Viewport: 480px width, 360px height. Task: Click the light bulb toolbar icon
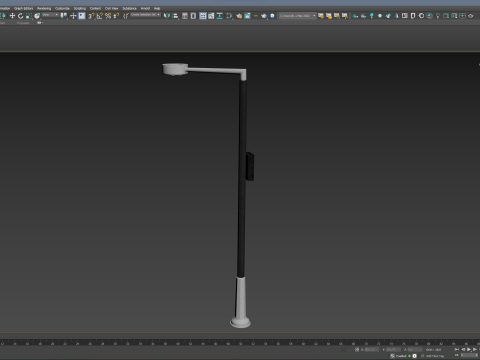click(x=438, y=16)
